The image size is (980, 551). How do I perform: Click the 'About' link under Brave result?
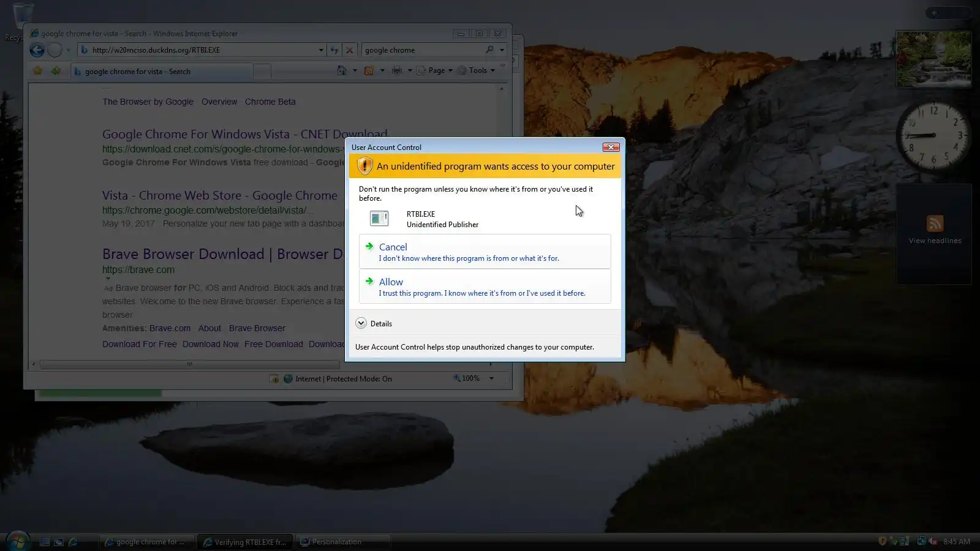[209, 328]
